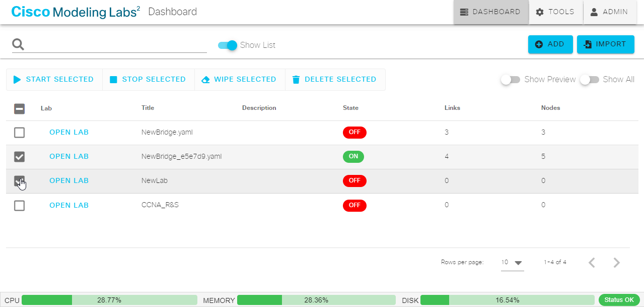Click Stop Selected button
This screenshot has height=307, width=644.
click(x=148, y=80)
